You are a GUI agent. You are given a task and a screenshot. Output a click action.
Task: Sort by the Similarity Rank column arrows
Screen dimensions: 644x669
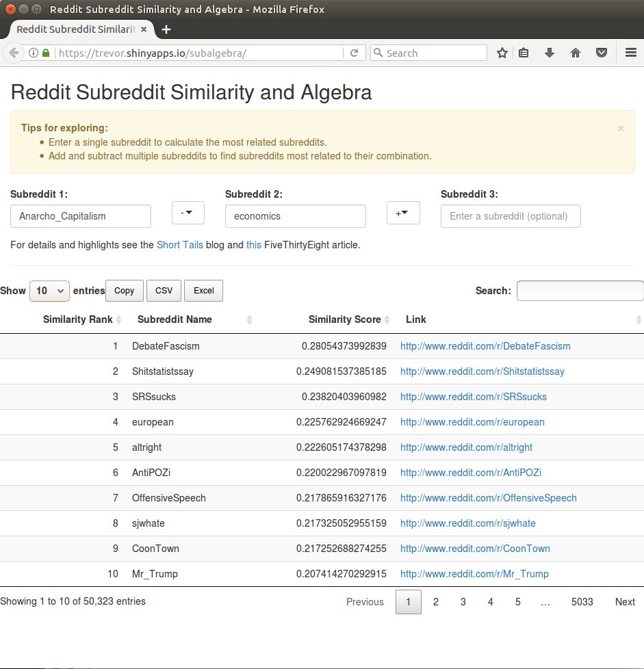click(x=118, y=319)
